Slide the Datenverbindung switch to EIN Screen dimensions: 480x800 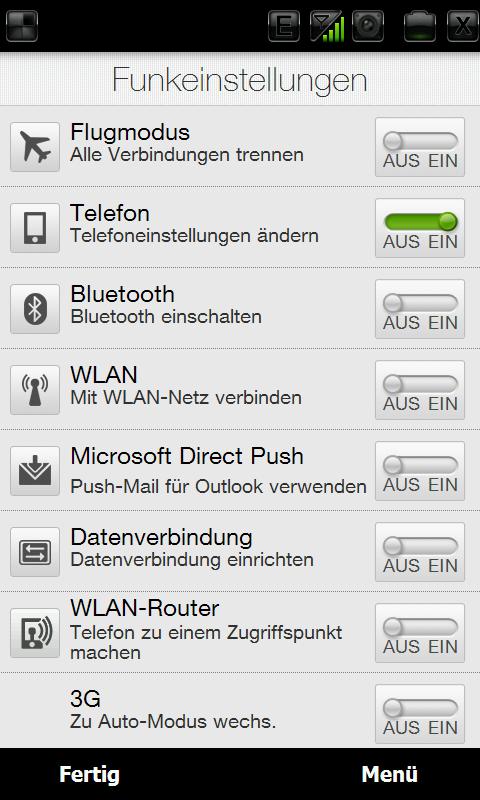(420, 552)
